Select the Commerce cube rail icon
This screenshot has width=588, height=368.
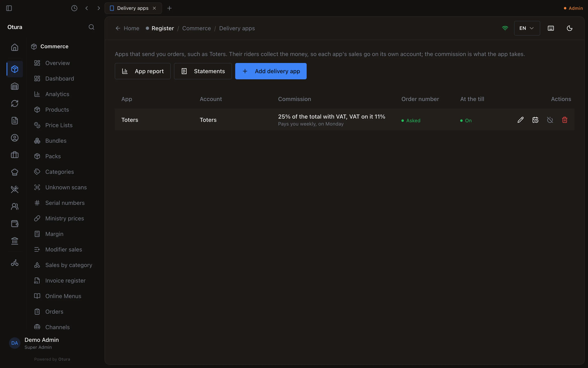15,69
